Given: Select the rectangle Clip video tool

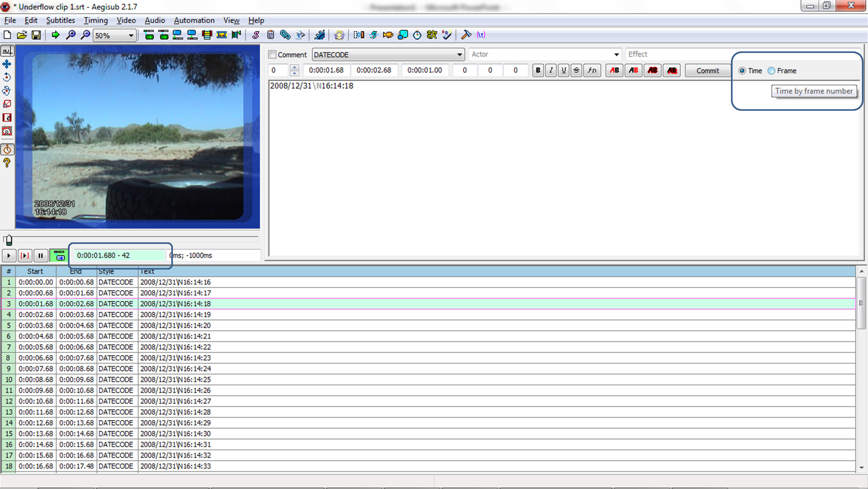Looking at the screenshot, I should tap(7, 118).
